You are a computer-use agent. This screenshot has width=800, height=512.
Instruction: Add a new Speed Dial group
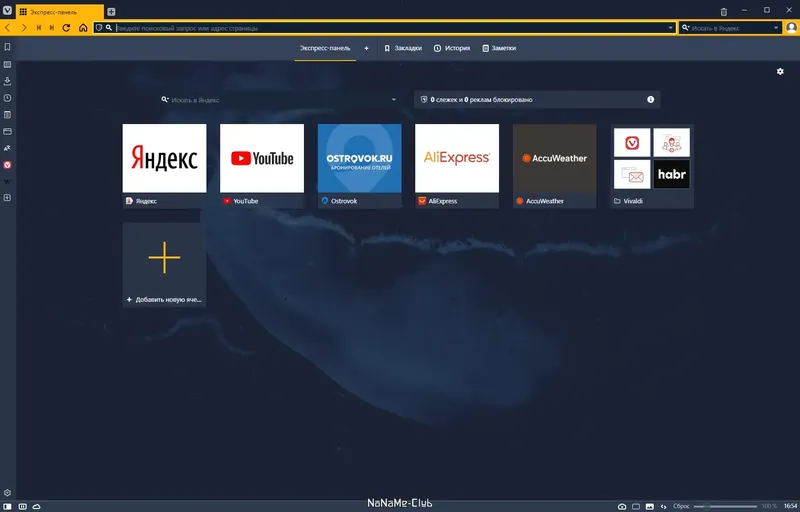point(366,48)
